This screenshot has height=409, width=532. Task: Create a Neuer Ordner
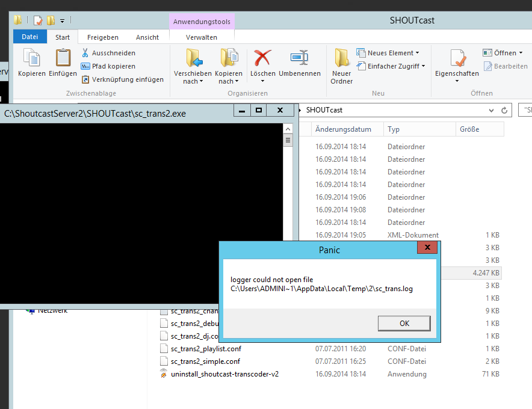pos(341,66)
